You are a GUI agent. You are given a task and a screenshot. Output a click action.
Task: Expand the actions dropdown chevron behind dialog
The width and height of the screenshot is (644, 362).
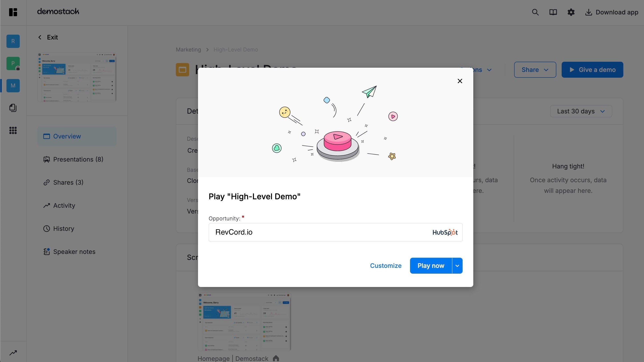pyautogui.click(x=489, y=70)
